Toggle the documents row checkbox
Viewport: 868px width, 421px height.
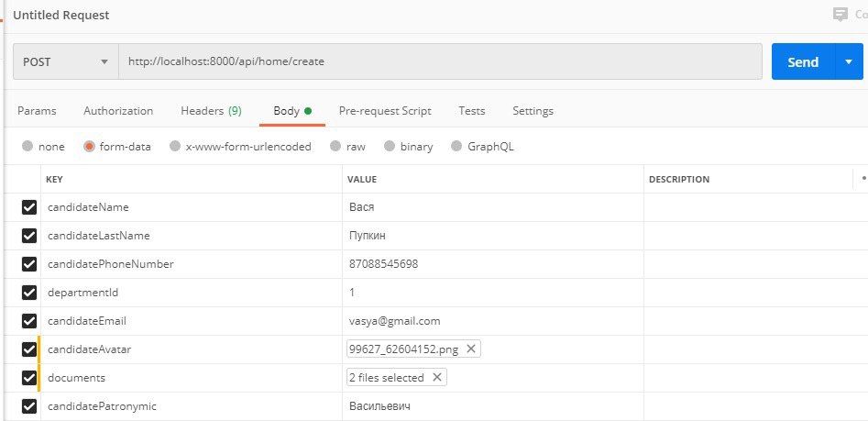[28, 378]
